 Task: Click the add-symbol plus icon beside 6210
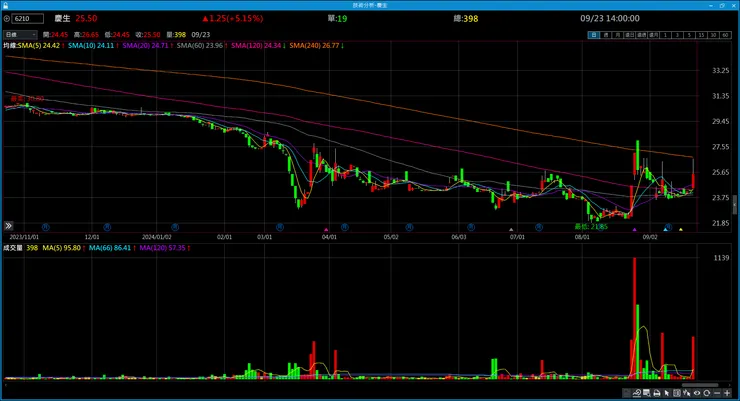(x=7, y=19)
